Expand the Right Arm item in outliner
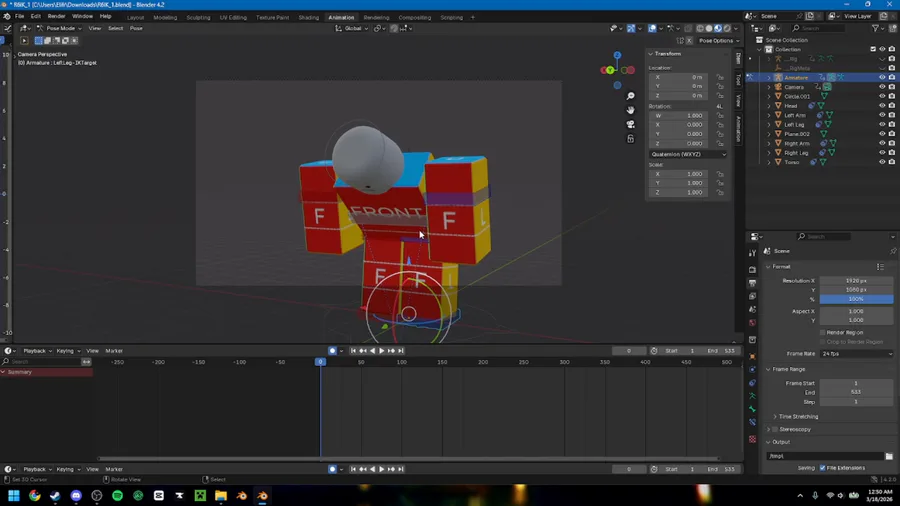 pos(769,143)
